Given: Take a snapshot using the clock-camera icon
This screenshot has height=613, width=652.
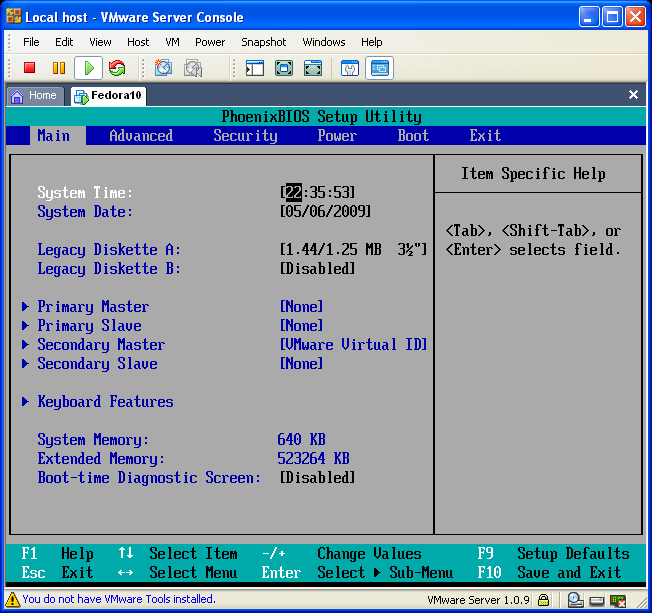Looking at the screenshot, I should [x=163, y=68].
